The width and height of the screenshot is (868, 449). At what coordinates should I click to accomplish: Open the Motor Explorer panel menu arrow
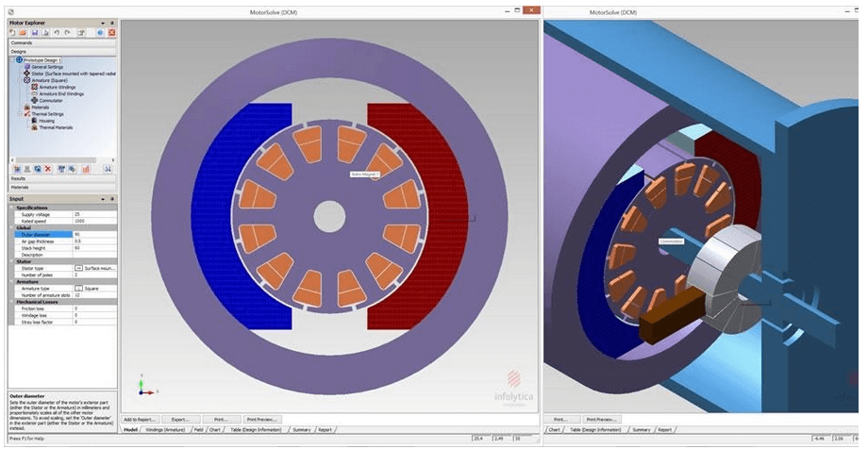click(x=103, y=24)
